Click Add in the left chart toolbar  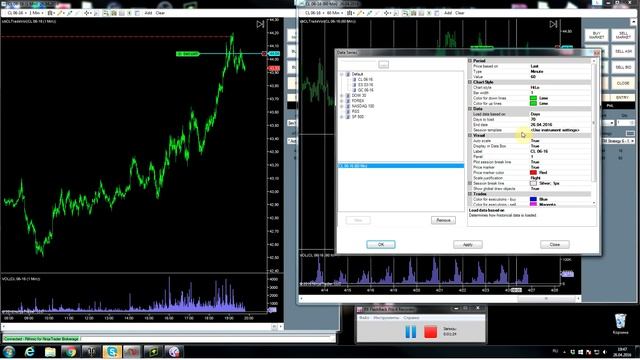[x=148, y=13]
